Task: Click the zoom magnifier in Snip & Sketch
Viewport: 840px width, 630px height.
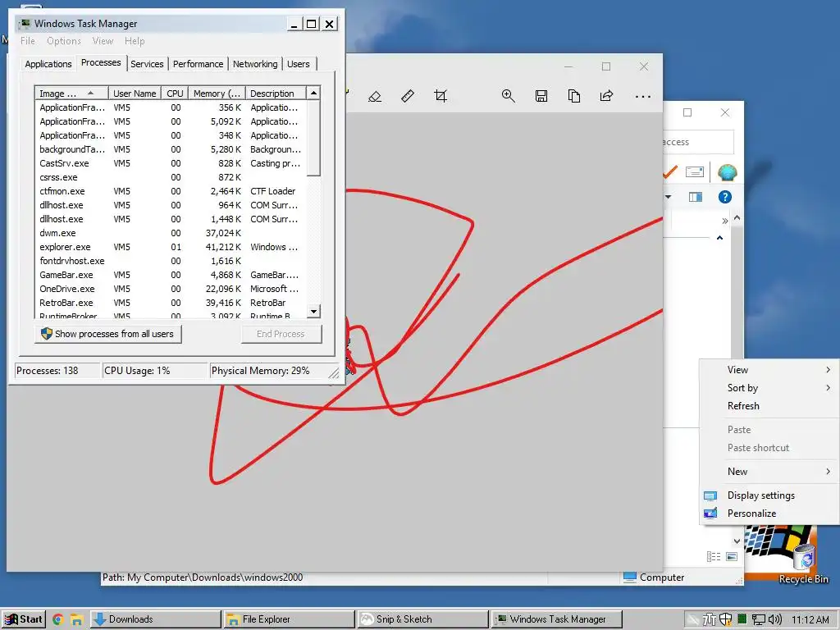Action: pyautogui.click(x=509, y=97)
